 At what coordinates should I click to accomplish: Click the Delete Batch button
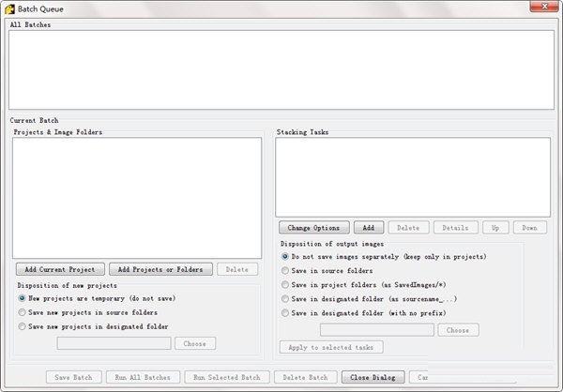[x=306, y=377]
